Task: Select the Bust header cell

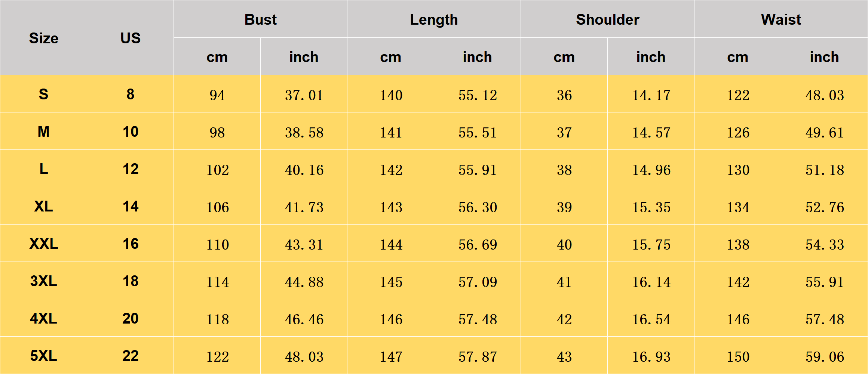Action: click(x=260, y=19)
